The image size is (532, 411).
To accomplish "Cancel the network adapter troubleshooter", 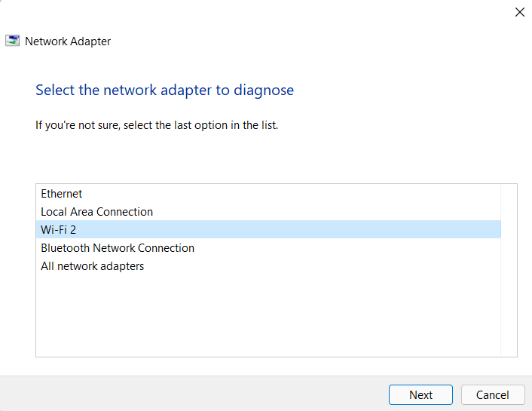I will (492, 394).
